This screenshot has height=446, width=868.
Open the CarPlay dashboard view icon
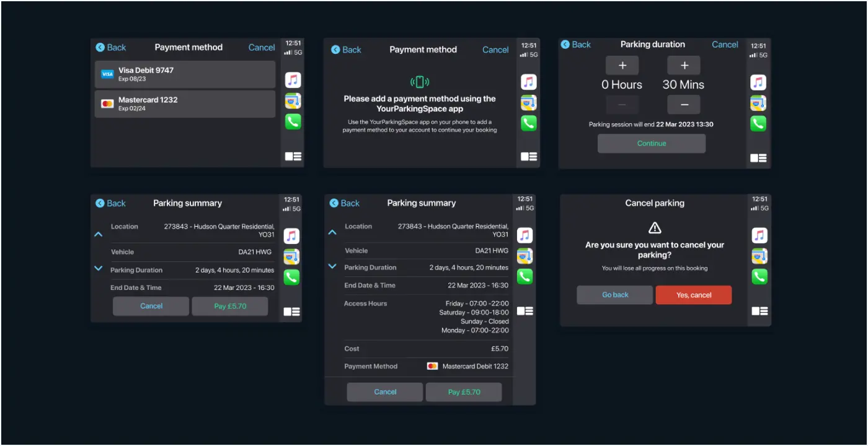click(292, 157)
